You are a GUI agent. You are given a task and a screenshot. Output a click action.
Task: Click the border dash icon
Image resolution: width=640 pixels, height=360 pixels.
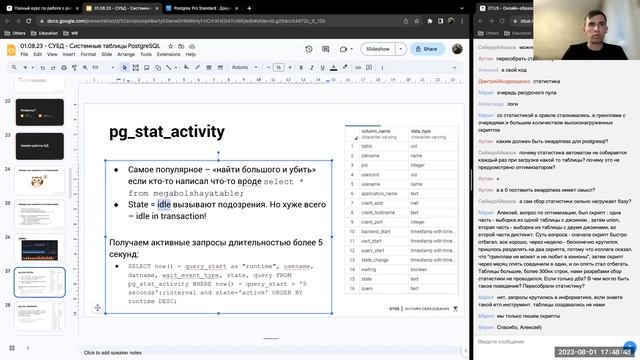pyautogui.click(x=220, y=67)
